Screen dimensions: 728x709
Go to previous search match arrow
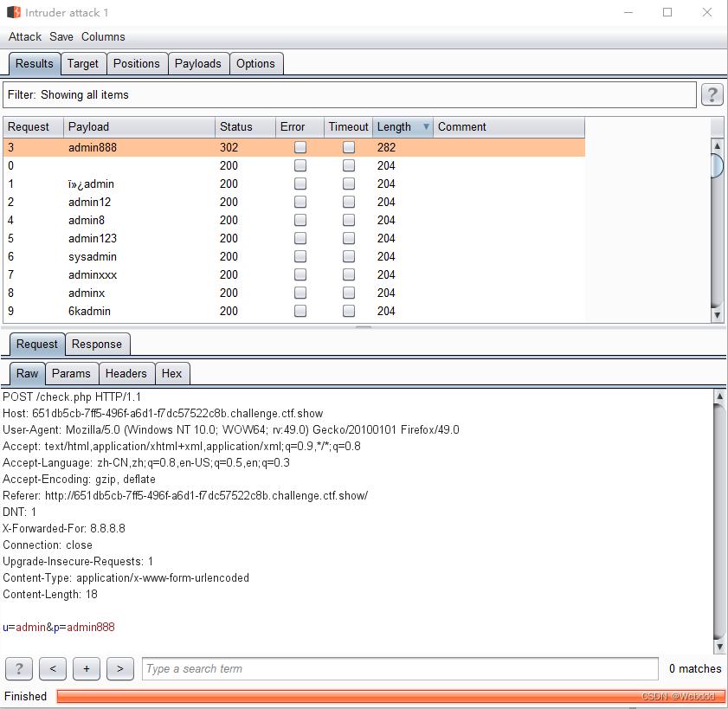[53, 668]
